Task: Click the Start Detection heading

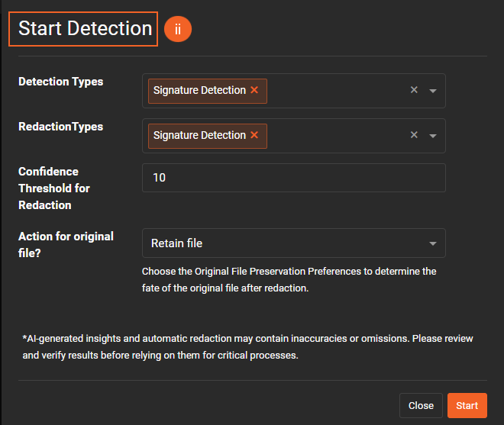Action: pos(85,29)
